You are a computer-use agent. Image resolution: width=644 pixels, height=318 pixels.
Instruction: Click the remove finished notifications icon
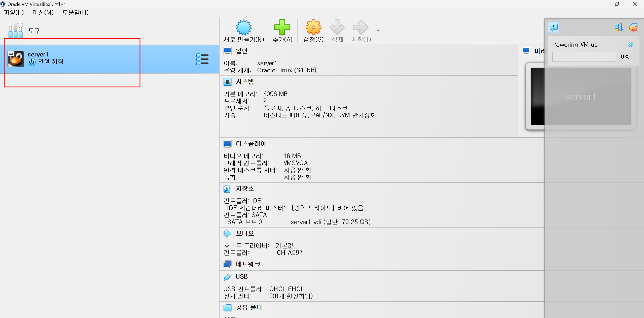(x=633, y=27)
